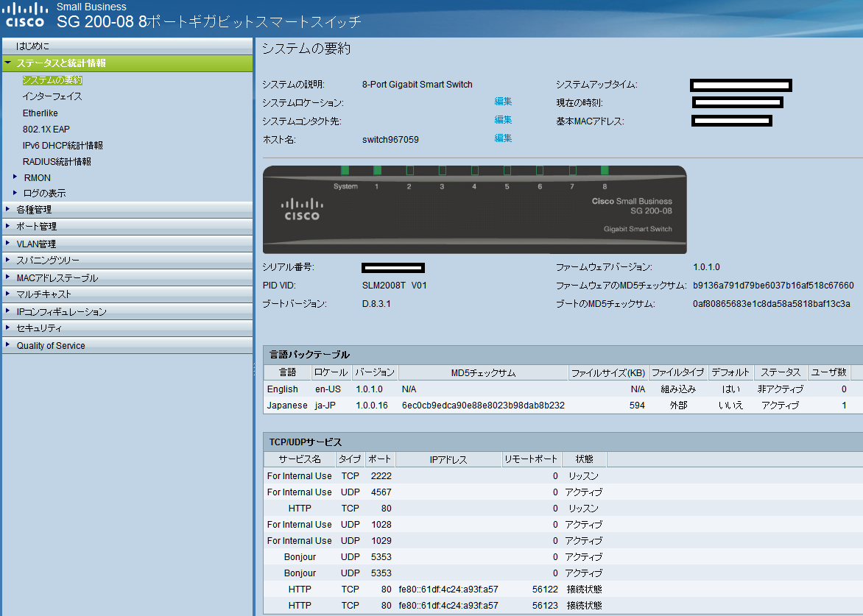Click ファイルサイズ(KB) column header
The width and height of the screenshot is (863, 616).
(608, 372)
